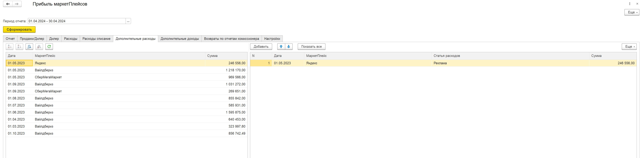Click the sort ascending icon
Image resolution: width=644 pixels, height=158 pixels.
tap(10, 46)
